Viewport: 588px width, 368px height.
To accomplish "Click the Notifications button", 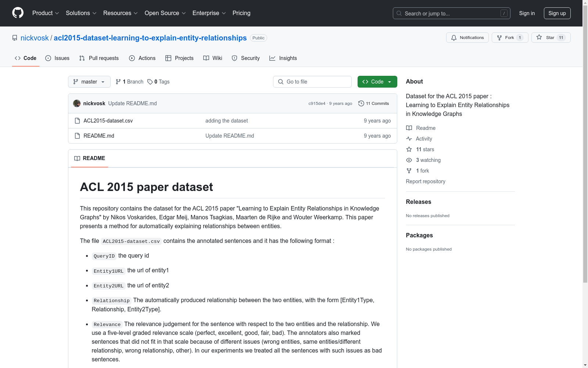I will point(467,38).
